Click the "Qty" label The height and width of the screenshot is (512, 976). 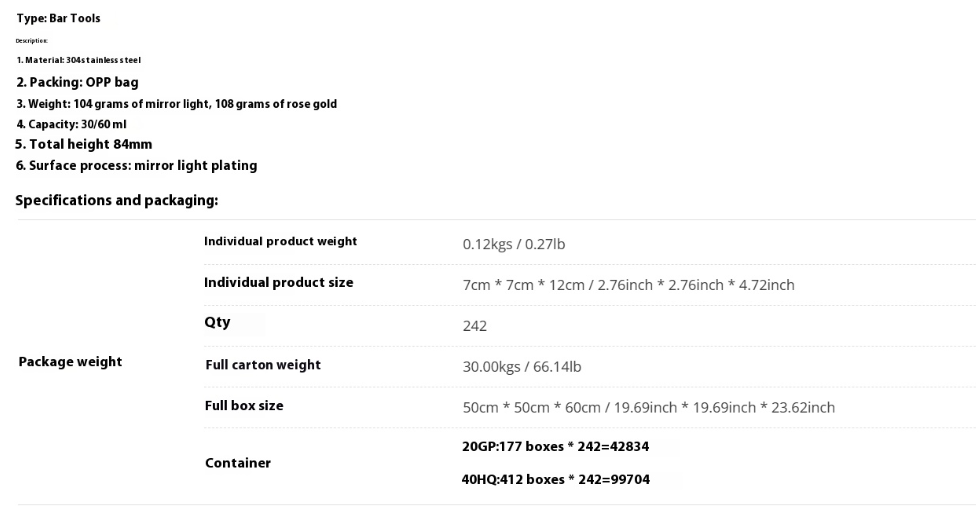click(x=217, y=322)
